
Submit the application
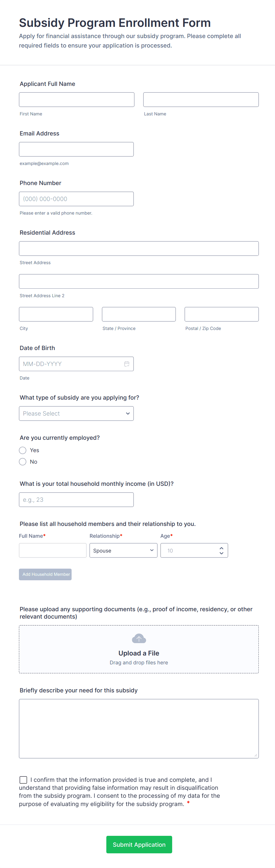pyautogui.click(x=139, y=844)
